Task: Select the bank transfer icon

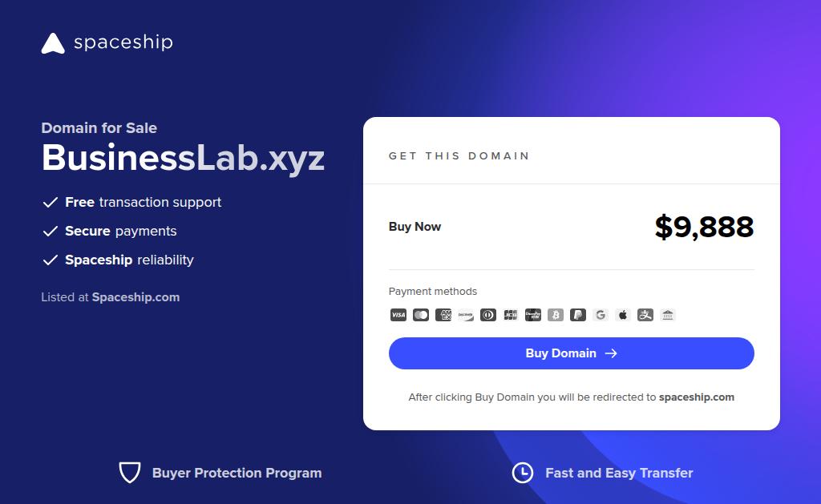Action: [x=668, y=315]
